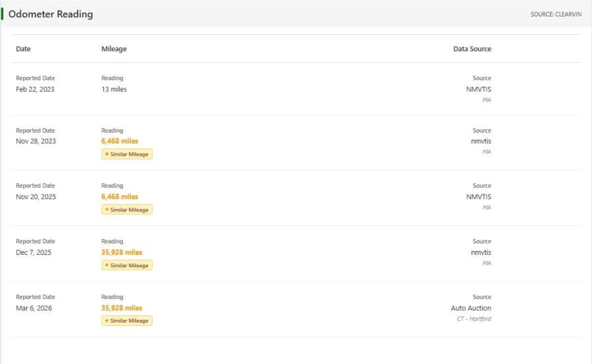Click the Similar Mileage badge for Dec 7, 2025
The image size is (592, 364).
click(x=127, y=265)
